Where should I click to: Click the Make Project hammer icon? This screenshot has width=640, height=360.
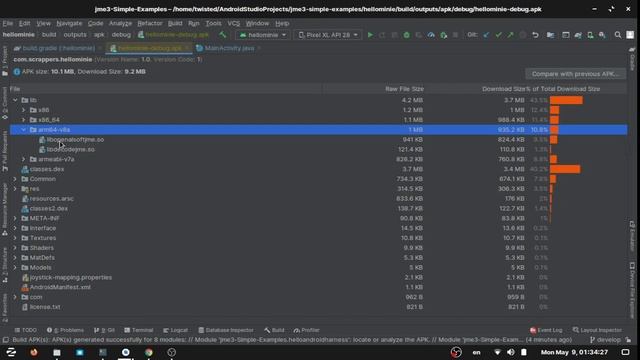click(222, 35)
